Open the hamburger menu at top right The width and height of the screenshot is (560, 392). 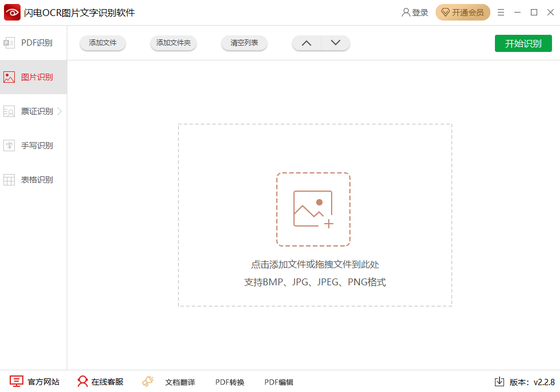click(501, 11)
